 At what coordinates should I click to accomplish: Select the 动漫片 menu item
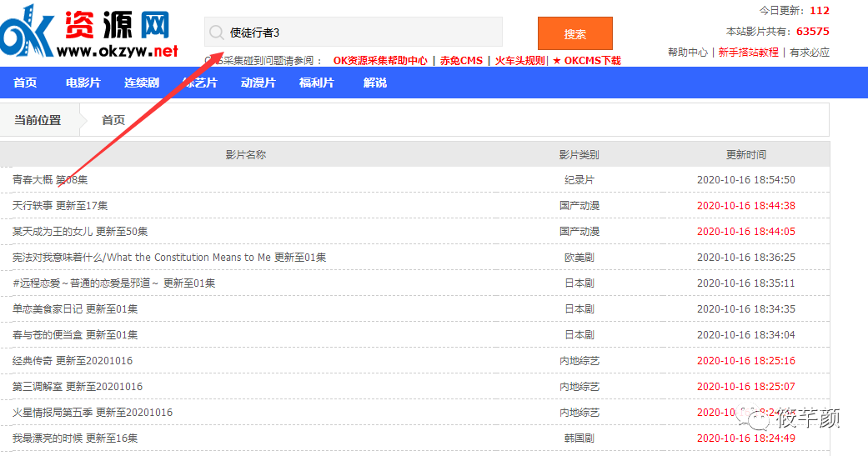pyautogui.click(x=258, y=83)
